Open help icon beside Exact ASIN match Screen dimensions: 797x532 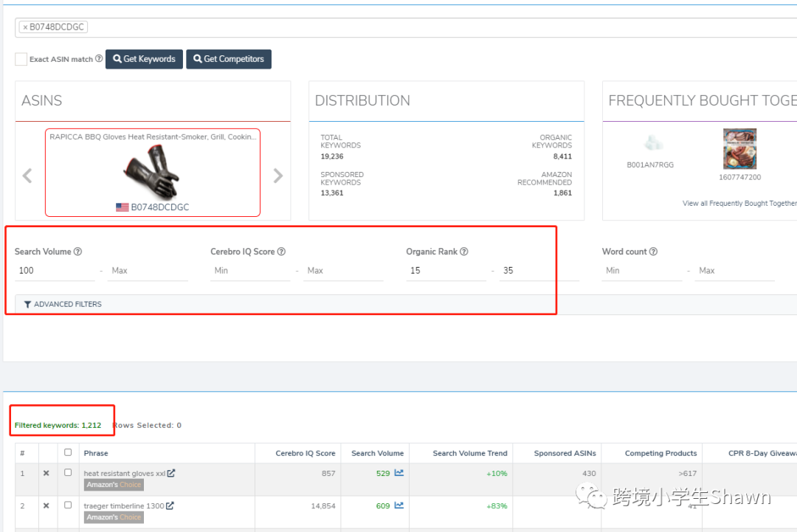99,58
